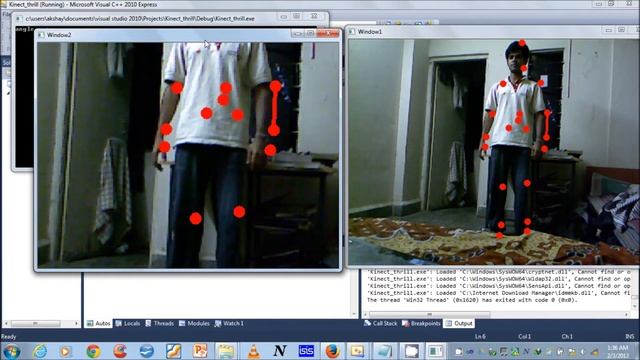
Task: Maximize the Kinect_thrill.exe console window
Action: coord(297,16)
